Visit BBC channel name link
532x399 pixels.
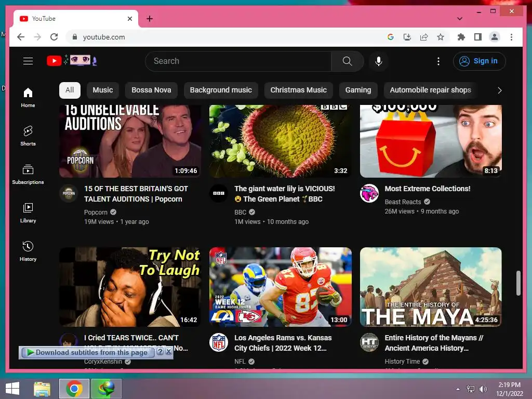[240, 212]
